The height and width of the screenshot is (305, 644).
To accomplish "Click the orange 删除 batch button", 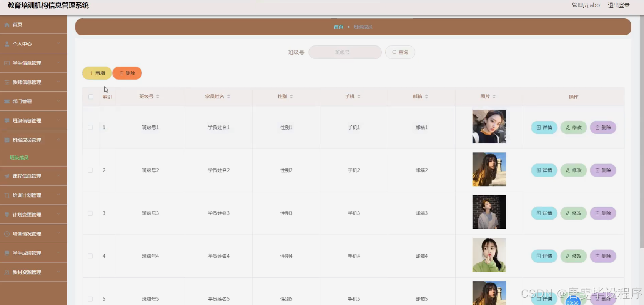I will pyautogui.click(x=127, y=73).
